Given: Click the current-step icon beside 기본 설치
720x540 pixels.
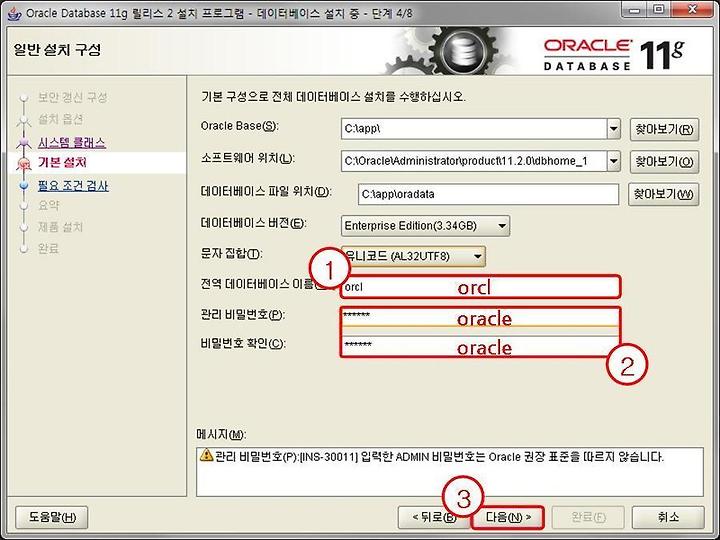Looking at the screenshot, I should pyautogui.click(x=24, y=163).
